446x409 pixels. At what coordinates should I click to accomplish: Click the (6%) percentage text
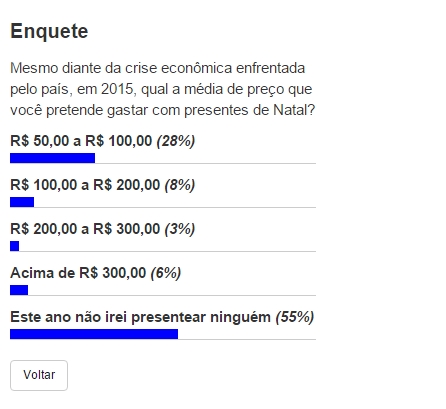click(166, 273)
